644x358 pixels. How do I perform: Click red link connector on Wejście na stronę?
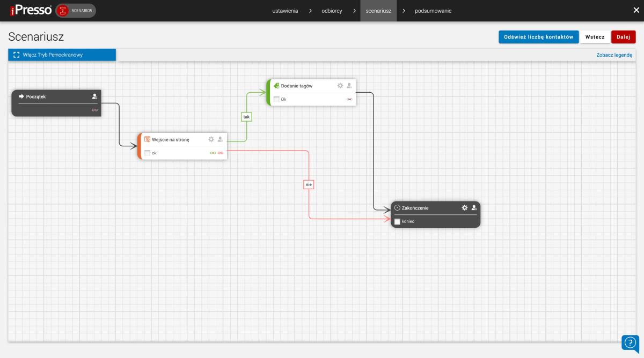tap(221, 153)
